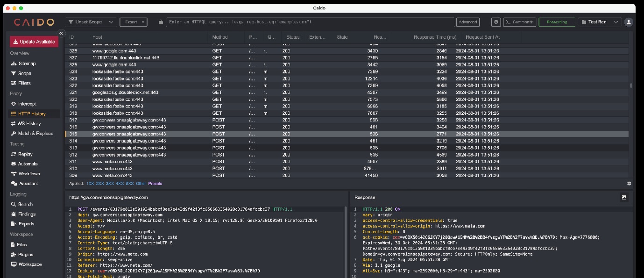Go to the Replay tool

click(25, 154)
